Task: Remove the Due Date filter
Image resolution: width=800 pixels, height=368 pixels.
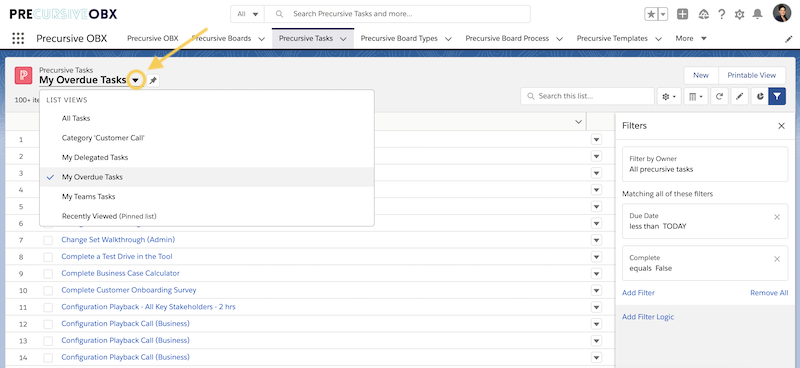Action: [777, 217]
